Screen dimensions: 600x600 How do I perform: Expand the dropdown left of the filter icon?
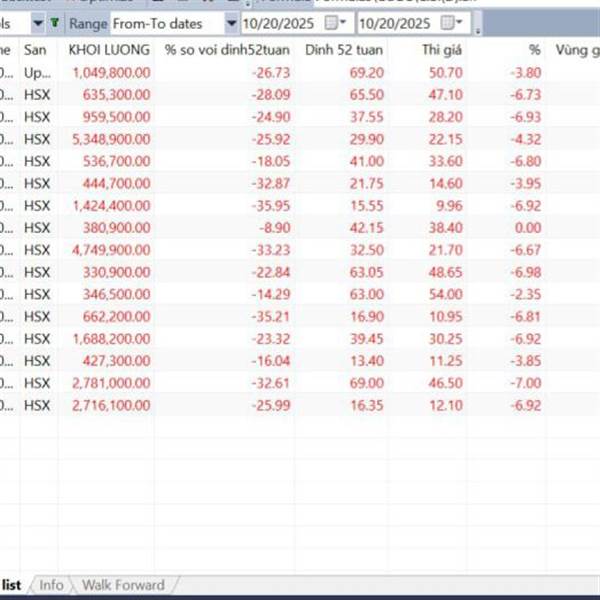pyautogui.click(x=38, y=22)
